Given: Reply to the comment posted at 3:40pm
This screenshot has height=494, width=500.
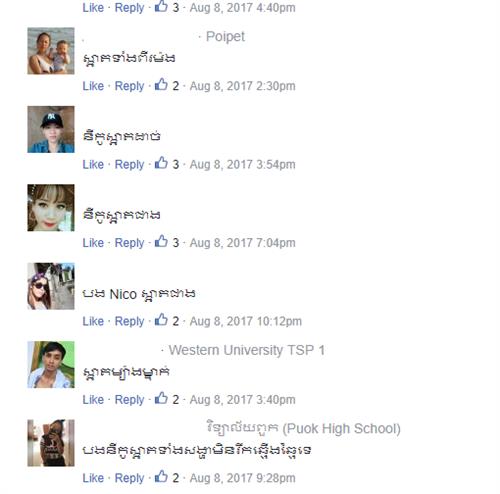Looking at the screenshot, I should click(x=129, y=400).
